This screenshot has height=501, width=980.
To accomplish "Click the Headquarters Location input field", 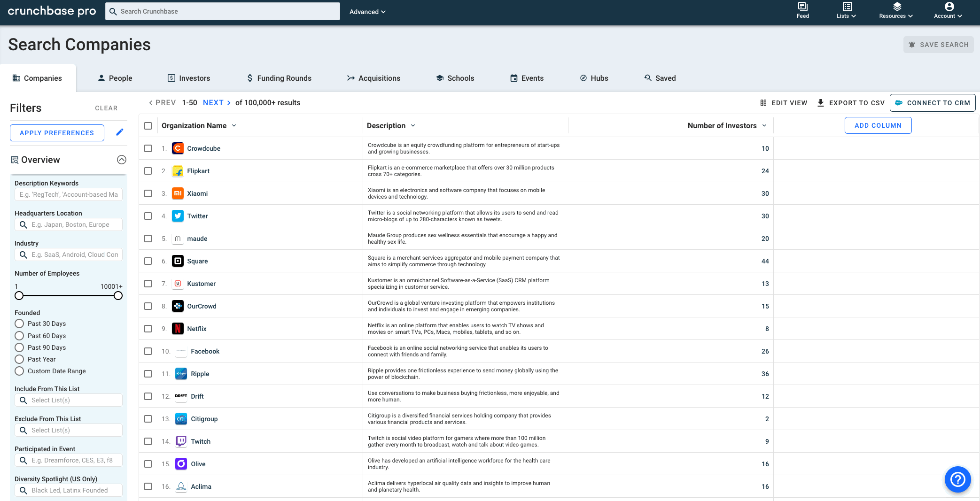I will (69, 224).
